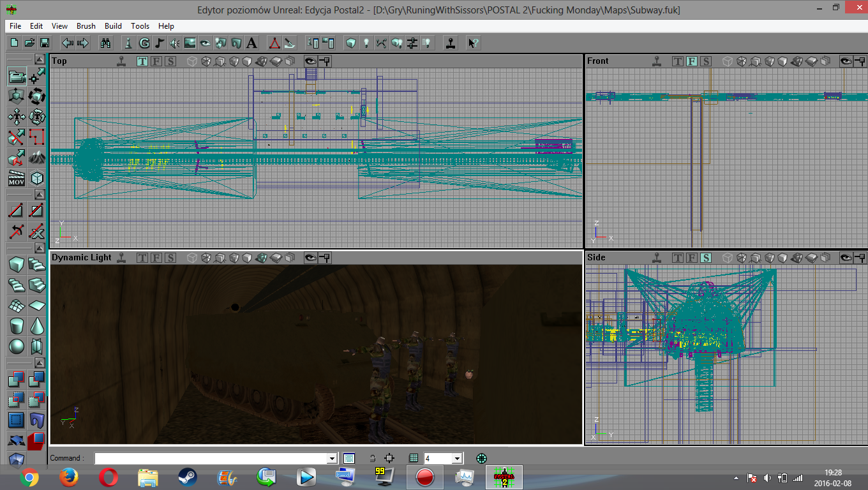The height and width of the screenshot is (490, 868).
Task: Open Build Options sliders icon
Action: pos(412,43)
